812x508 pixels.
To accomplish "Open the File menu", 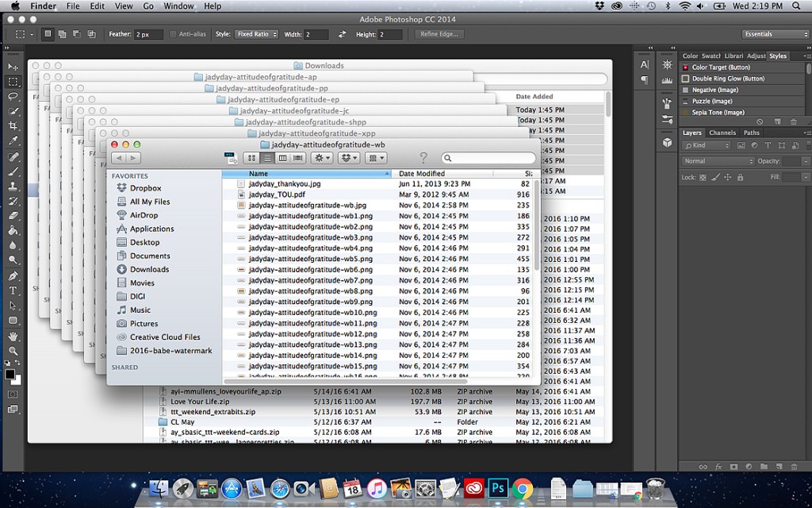I will (x=73, y=6).
